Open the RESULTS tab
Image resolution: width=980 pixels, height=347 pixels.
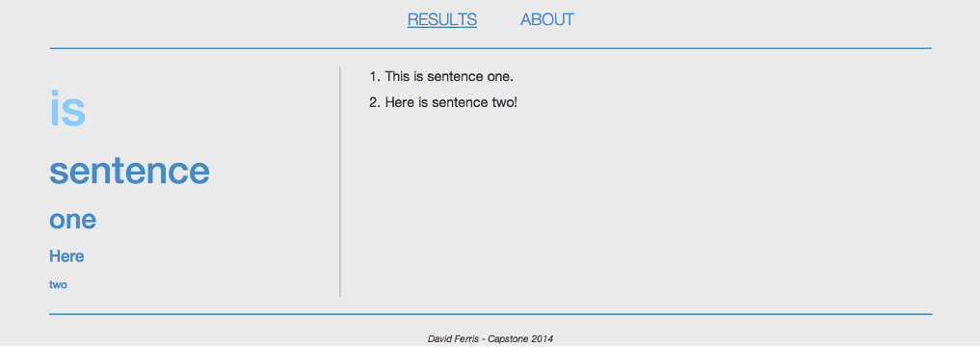pos(442,19)
